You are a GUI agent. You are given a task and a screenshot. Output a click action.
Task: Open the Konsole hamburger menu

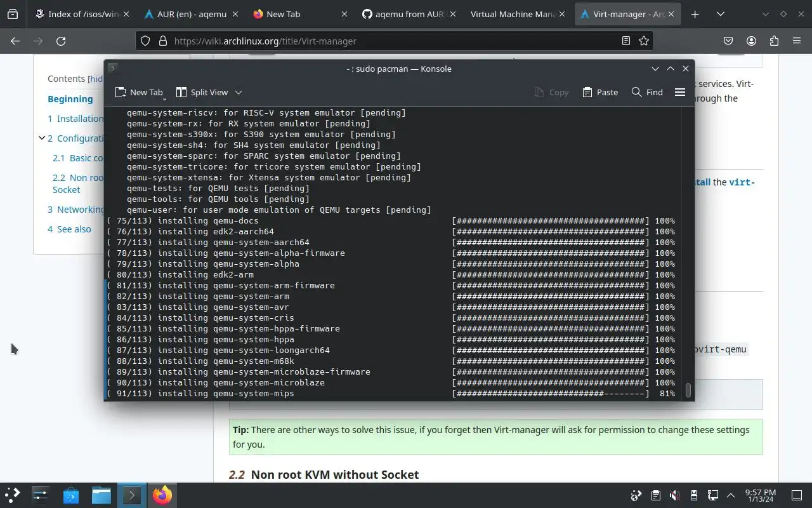click(x=680, y=92)
